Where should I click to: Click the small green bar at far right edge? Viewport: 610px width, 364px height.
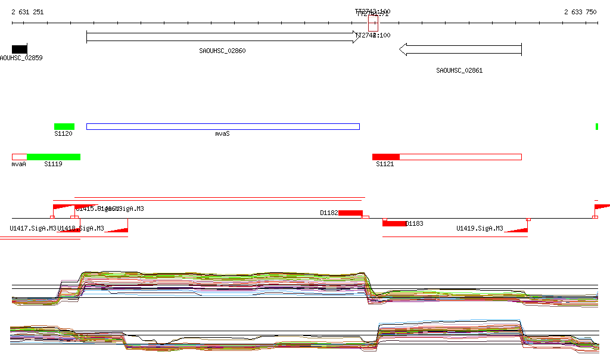point(597,126)
